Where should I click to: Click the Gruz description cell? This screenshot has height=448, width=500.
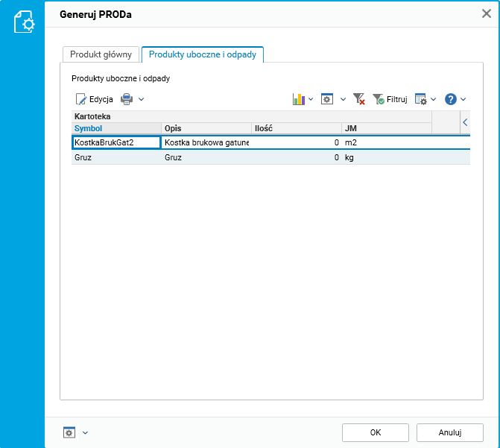click(x=206, y=157)
